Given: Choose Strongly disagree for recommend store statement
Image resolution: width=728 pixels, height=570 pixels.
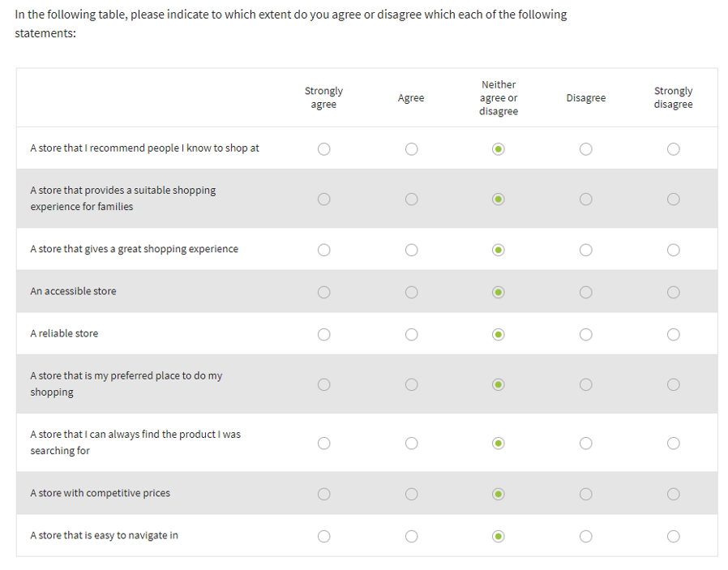Looking at the screenshot, I should [x=673, y=149].
